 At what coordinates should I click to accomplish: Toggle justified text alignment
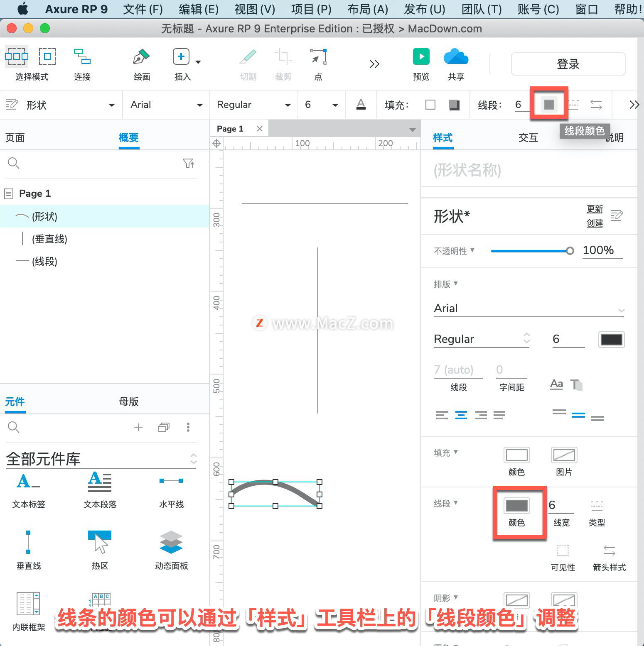499,415
